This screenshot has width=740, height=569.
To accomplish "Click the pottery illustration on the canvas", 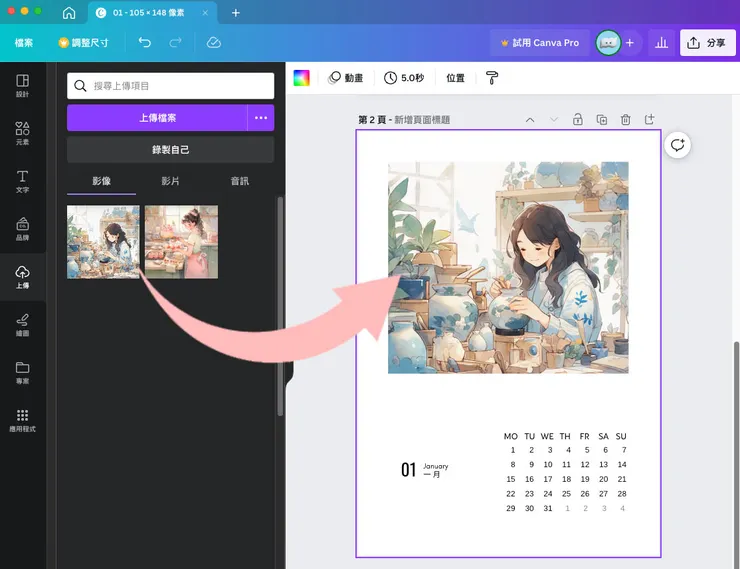I will tap(508, 268).
